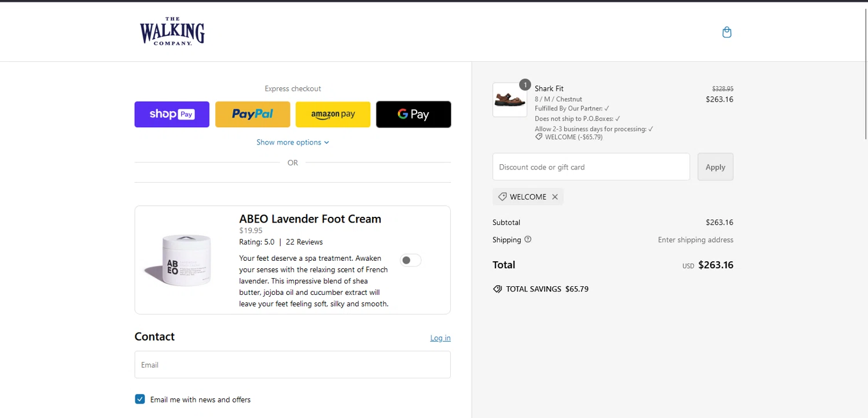The height and width of the screenshot is (418, 868).
Task: Click 'TOTAL SAVINGS $65.79' text
Action: tap(547, 289)
